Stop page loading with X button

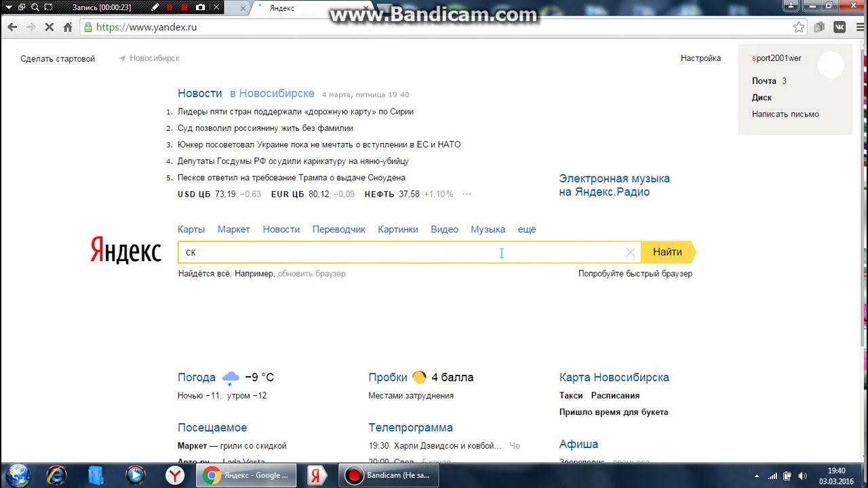pos(50,27)
